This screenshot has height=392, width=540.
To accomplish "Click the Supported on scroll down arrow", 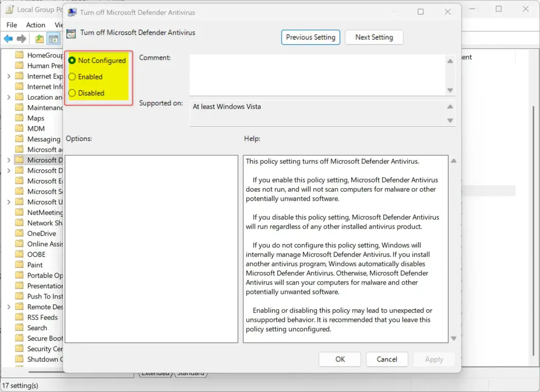I will point(450,120).
